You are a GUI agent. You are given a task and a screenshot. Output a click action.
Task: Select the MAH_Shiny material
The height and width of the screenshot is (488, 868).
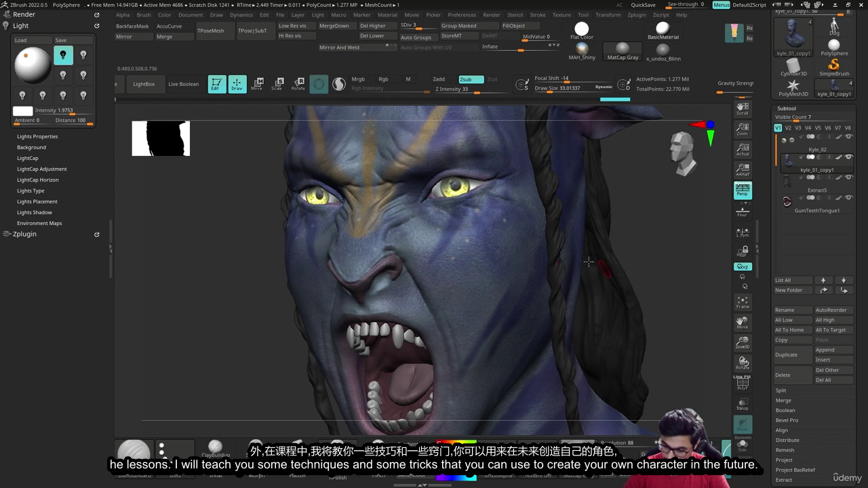click(x=582, y=51)
